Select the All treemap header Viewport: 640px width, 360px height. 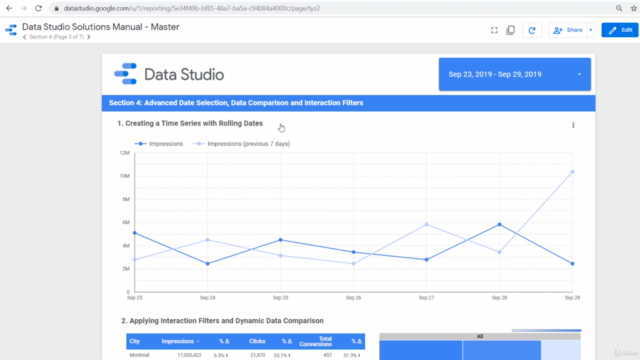(x=480, y=337)
